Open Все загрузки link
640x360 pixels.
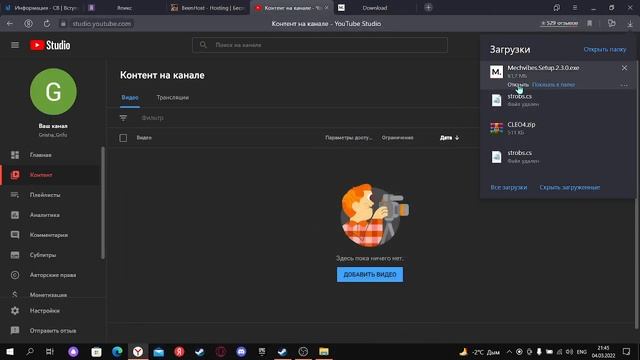click(x=509, y=187)
